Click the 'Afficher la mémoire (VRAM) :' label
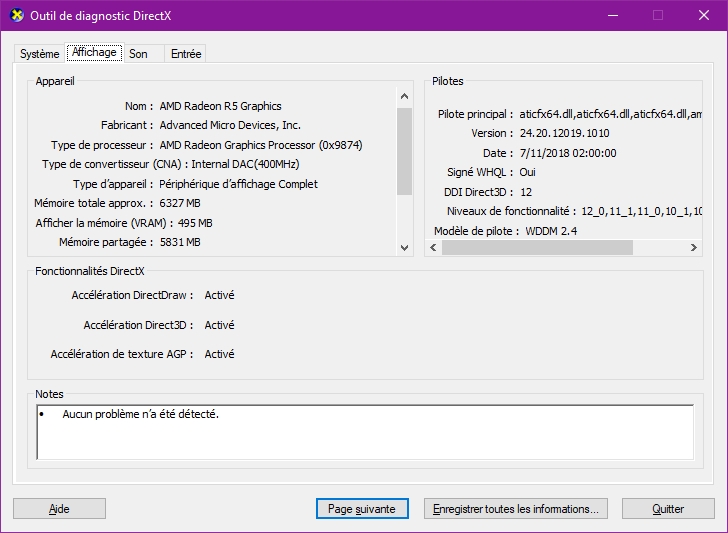This screenshot has height=533, width=728. 104,223
